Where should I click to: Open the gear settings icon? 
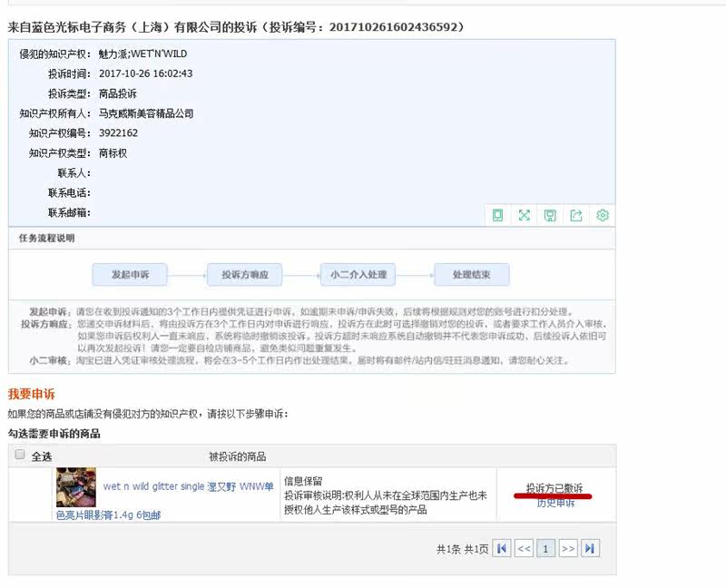[x=603, y=215]
